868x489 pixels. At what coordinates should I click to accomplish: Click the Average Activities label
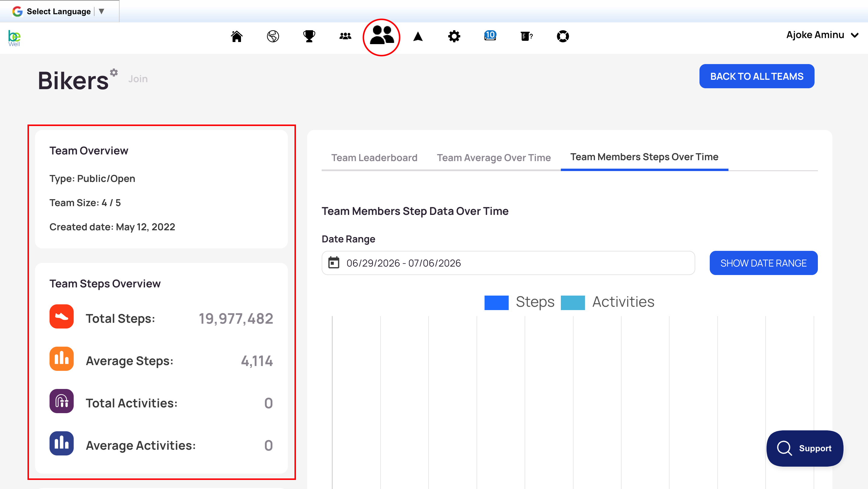pos(141,445)
